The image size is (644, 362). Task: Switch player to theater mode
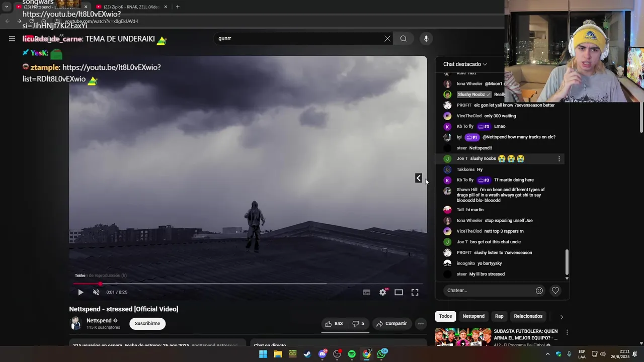point(398,292)
